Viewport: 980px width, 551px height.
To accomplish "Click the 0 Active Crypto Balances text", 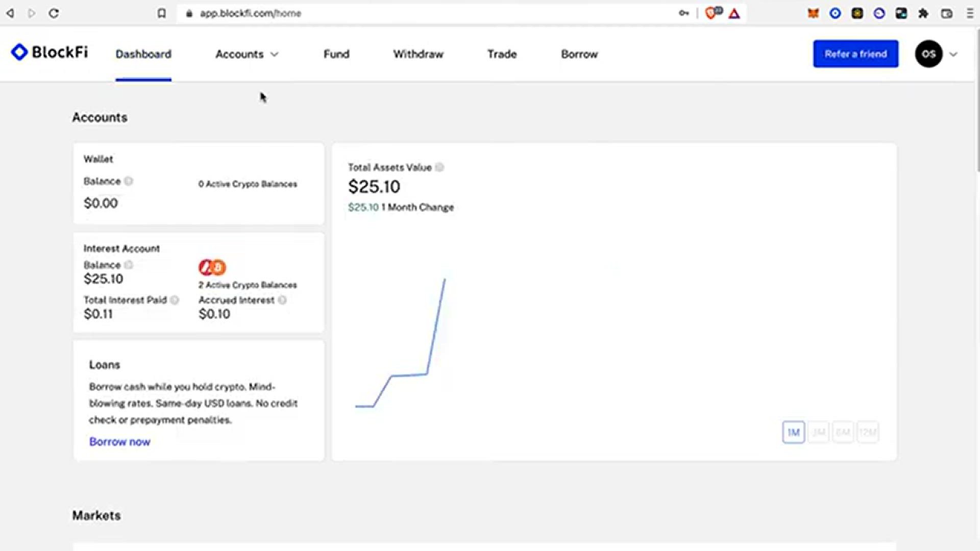I will tap(248, 184).
